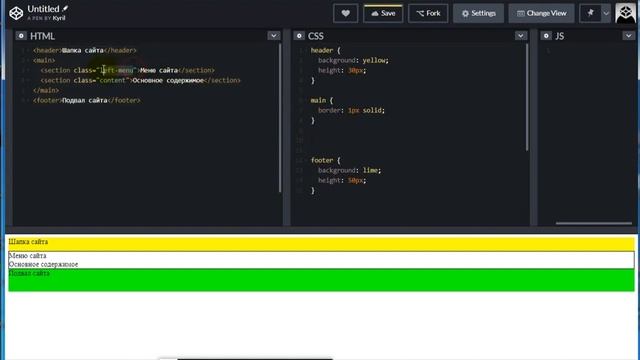Click the JS editor horizontal scrollbar
Viewport: 640px width, 360px height.
(594, 223)
